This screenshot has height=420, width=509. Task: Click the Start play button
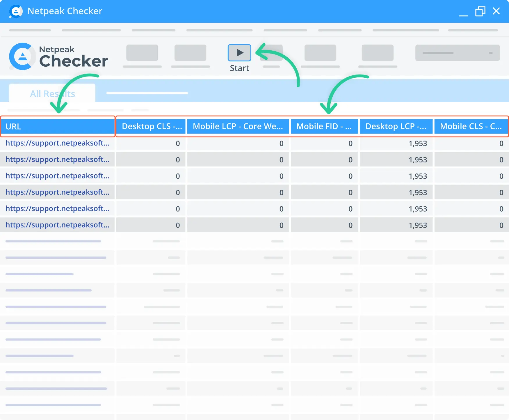pyautogui.click(x=239, y=53)
